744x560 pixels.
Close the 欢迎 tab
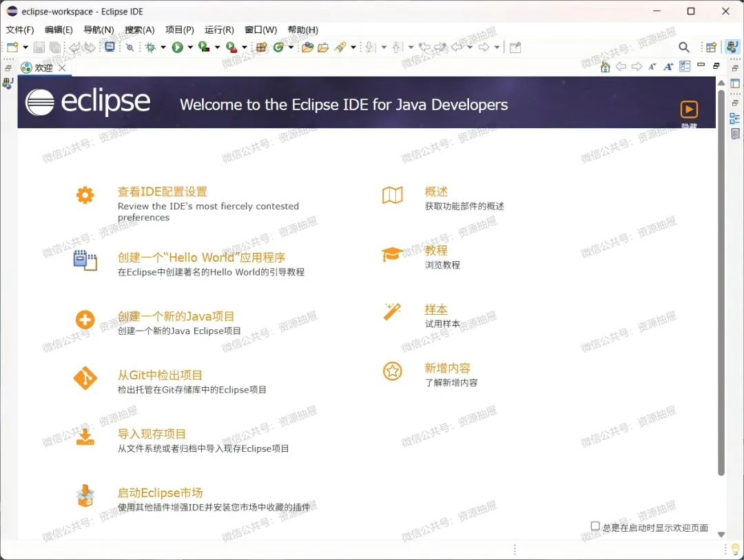62,68
